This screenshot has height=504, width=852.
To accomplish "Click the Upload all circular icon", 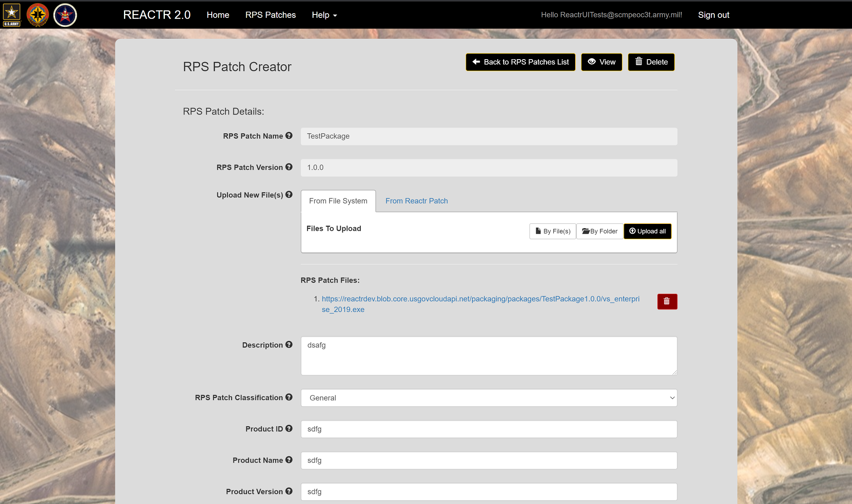I will point(633,231).
